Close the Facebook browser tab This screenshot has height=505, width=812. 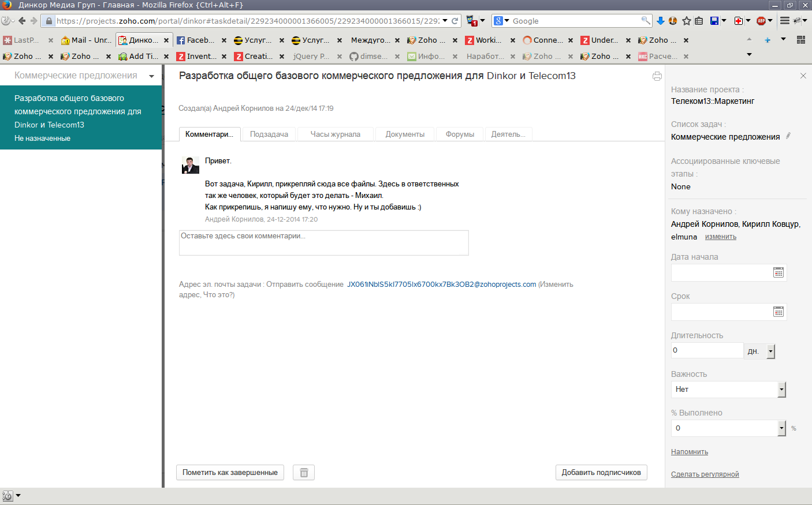click(x=224, y=40)
